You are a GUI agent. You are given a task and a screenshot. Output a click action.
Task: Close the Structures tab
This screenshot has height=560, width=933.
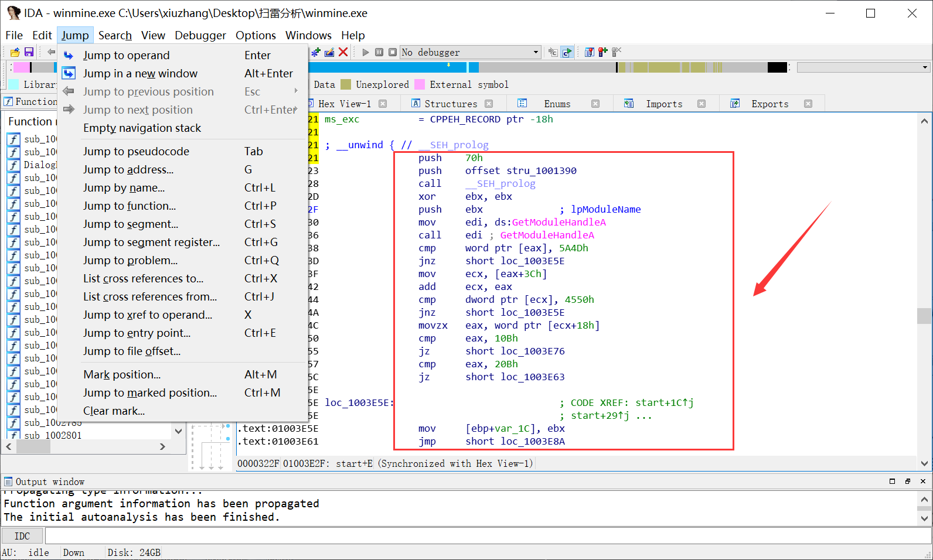click(489, 104)
